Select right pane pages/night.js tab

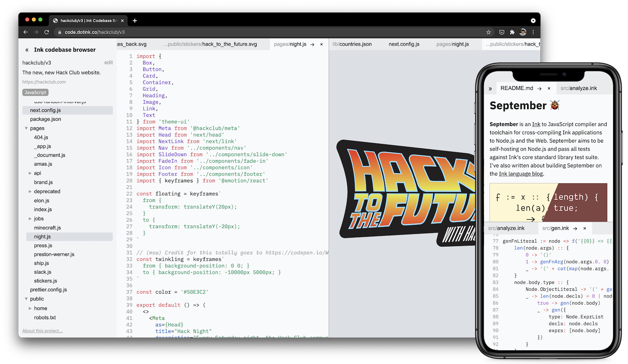[x=453, y=44]
